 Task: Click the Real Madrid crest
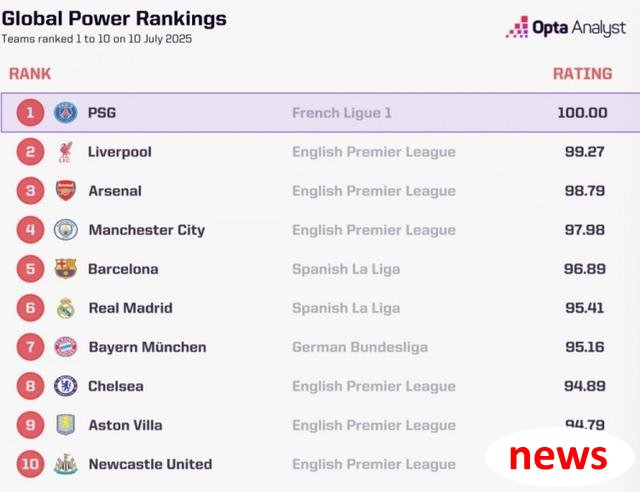pos(65,308)
